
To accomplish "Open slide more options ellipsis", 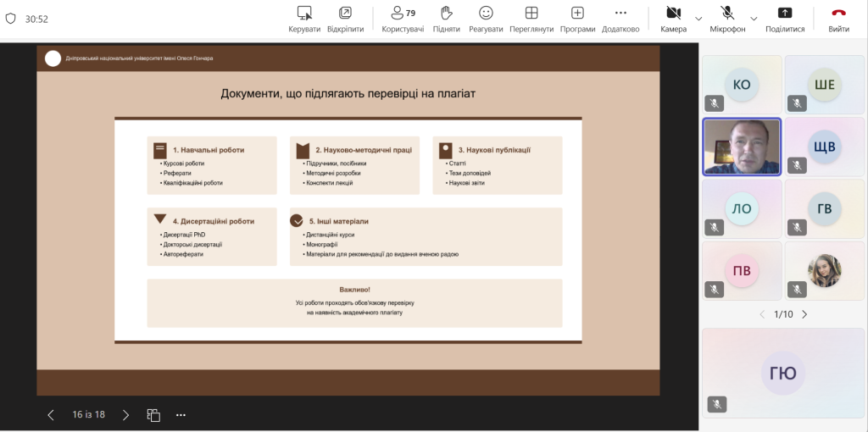I will 181,415.
